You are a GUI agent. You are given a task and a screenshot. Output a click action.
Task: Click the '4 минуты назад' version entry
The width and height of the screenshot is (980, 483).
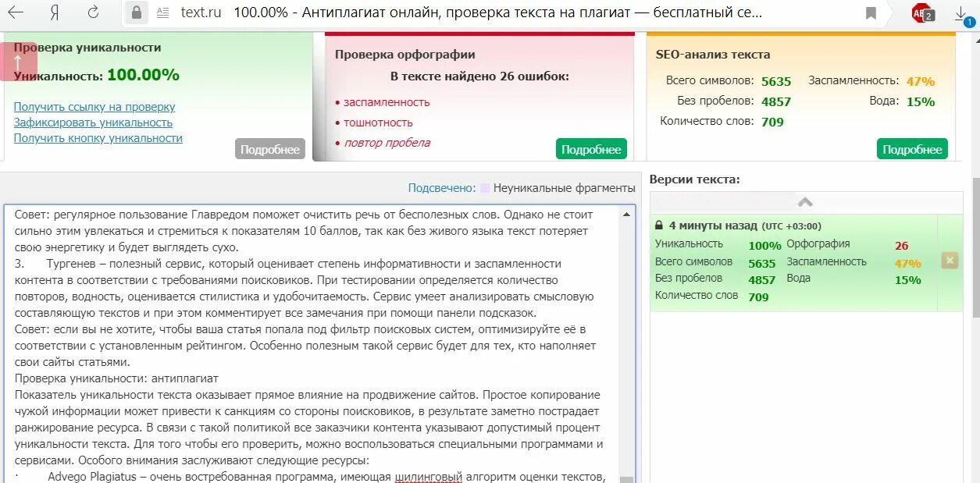click(793, 262)
